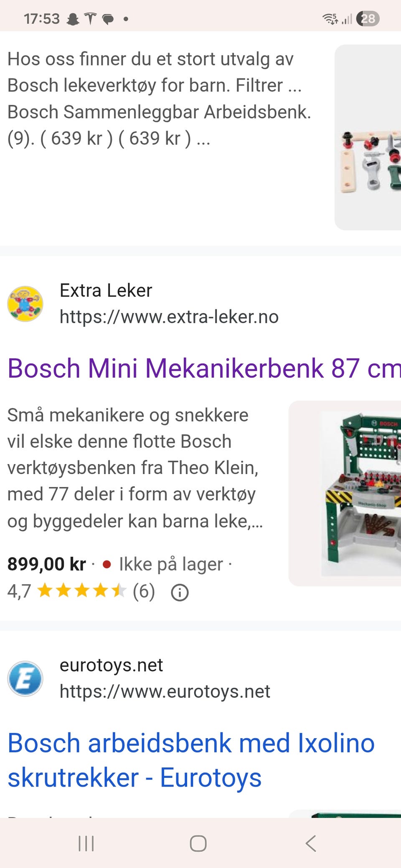Open the green Bosch workbench product thumbnail
This screenshot has height=868, width=401.
(x=345, y=493)
